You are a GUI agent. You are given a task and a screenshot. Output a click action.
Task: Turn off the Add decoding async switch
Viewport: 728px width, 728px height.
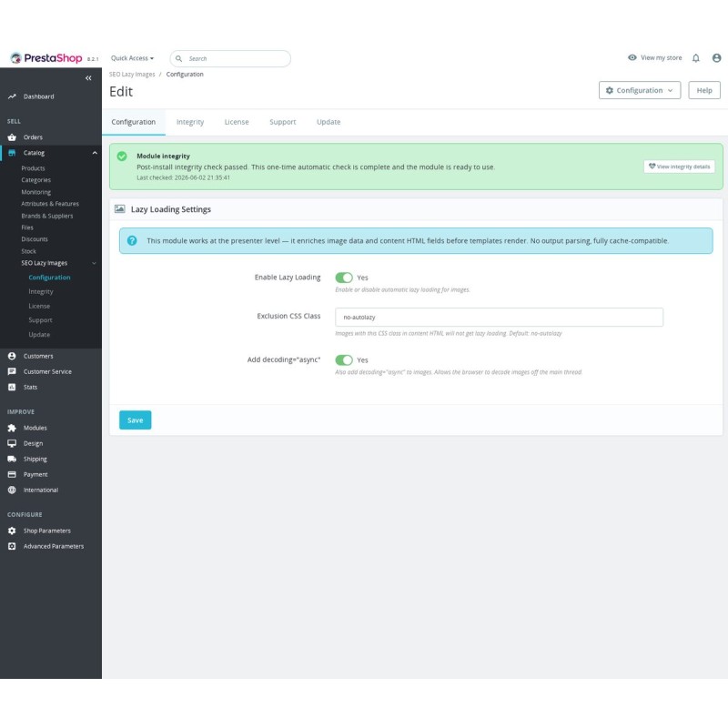click(344, 360)
